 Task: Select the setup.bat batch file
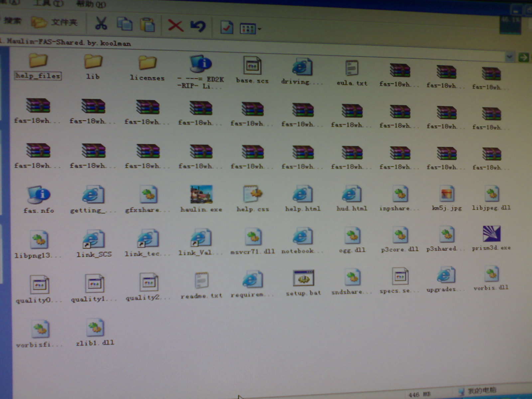click(303, 279)
